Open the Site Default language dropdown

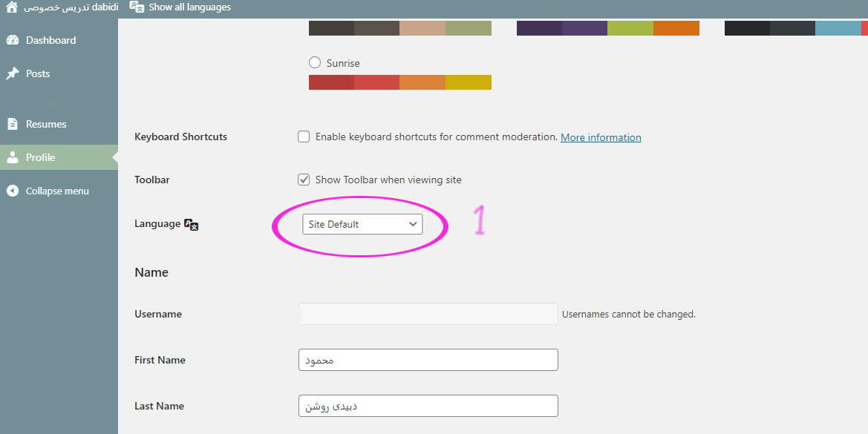pyautogui.click(x=362, y=223)
